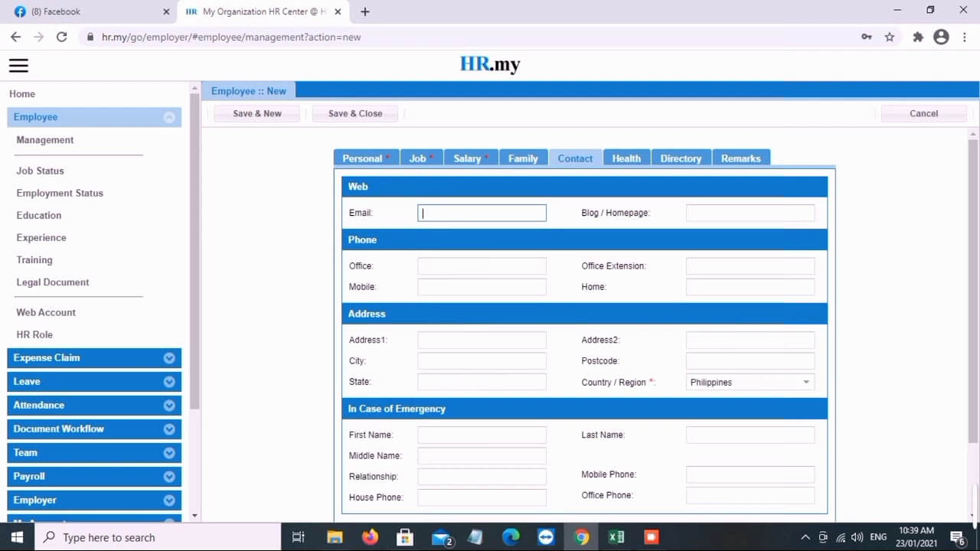Open the Chrome profile avatar icon
Screen dimensions: 980x551
coord(941,37)
